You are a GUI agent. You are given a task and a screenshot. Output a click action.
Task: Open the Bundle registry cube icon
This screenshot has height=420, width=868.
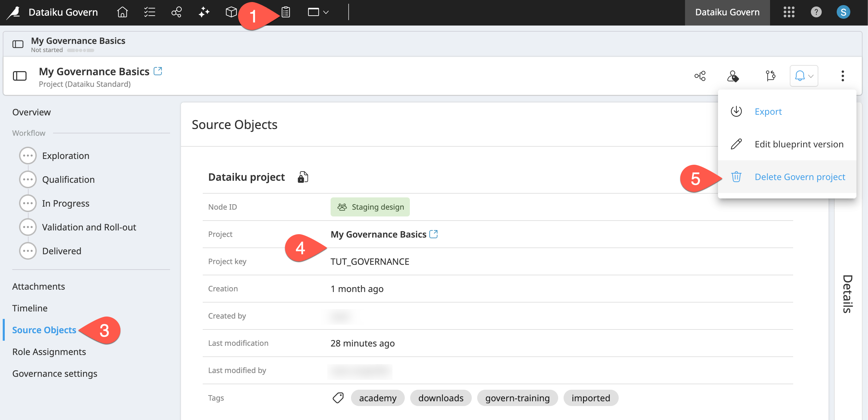coord(231,13)
